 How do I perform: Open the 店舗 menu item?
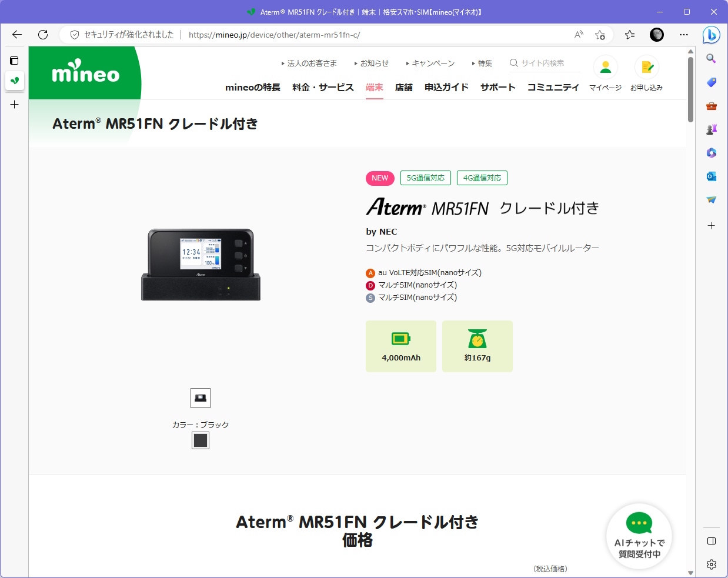404,88
